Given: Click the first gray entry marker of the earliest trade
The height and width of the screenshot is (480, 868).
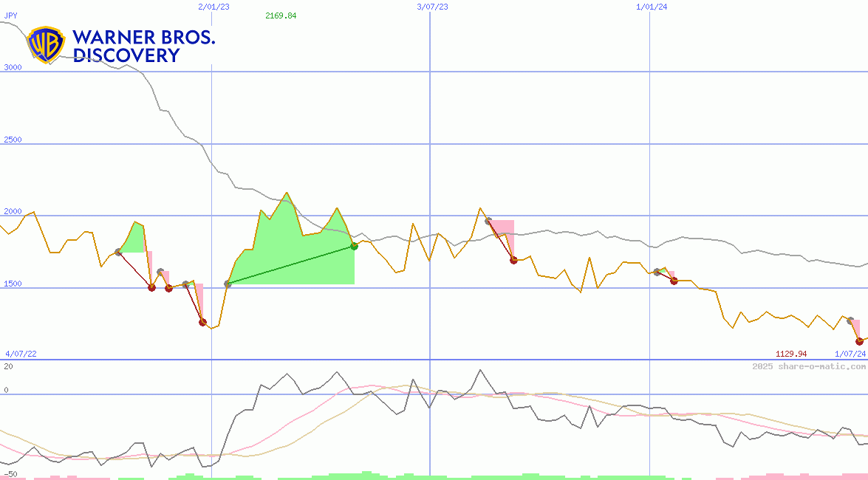Looking at the screenshot, I should (x=118, y=253).
